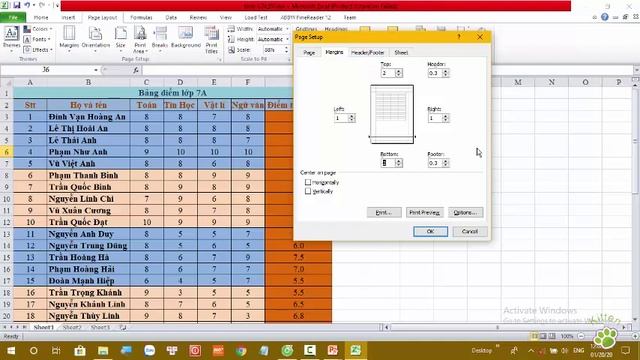Click the Scale percentage stepper
The width and height of the screenshot is (640, 360).
coord(287,50)
